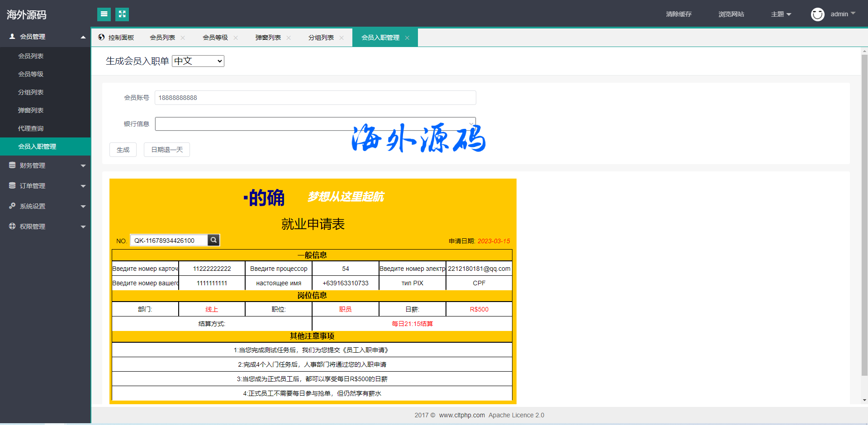Open the 主题 theme menu
Image resolution: width=868 pixels, height=425 pixels.
click(x=781, y=14)
